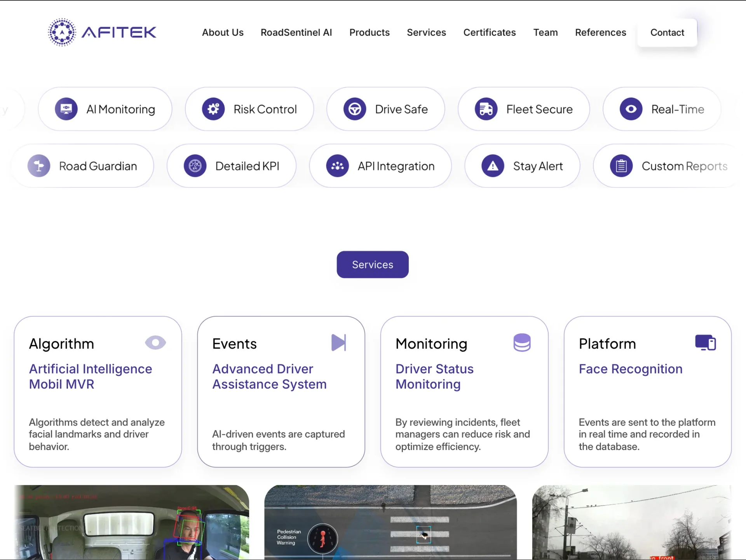Screen dimensions: 746x560
Task: Click the Events card title
Action: [234, 344]
